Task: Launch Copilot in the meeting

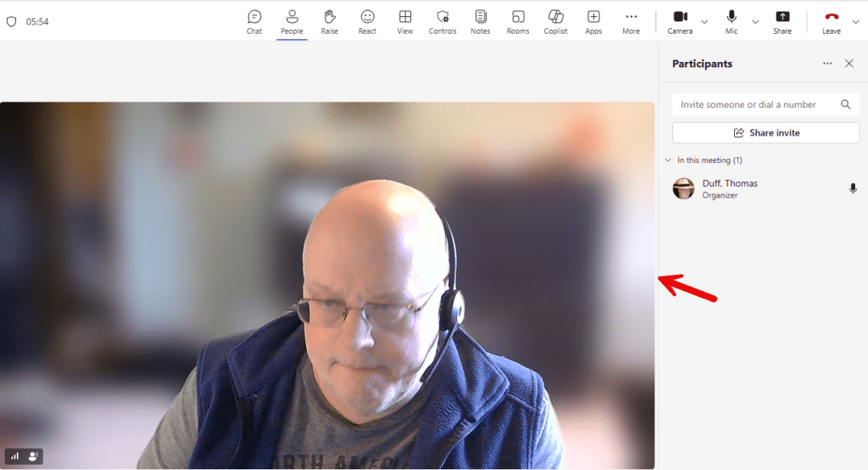Action: pos(556,21)
